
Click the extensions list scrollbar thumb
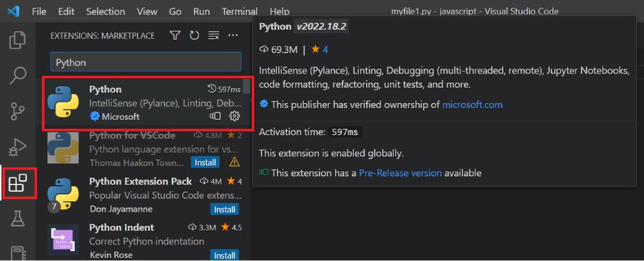coord(247,87)
